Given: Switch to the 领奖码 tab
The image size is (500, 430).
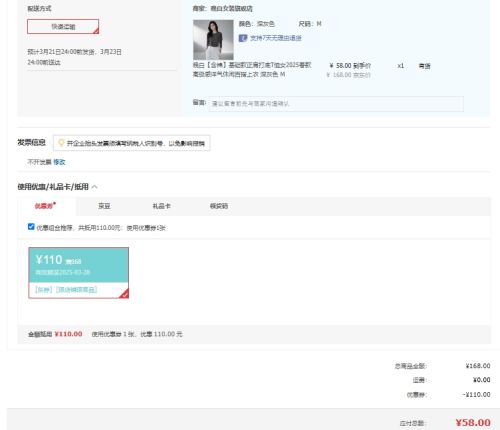Looking at the screenshot, I should click(219, 206).
